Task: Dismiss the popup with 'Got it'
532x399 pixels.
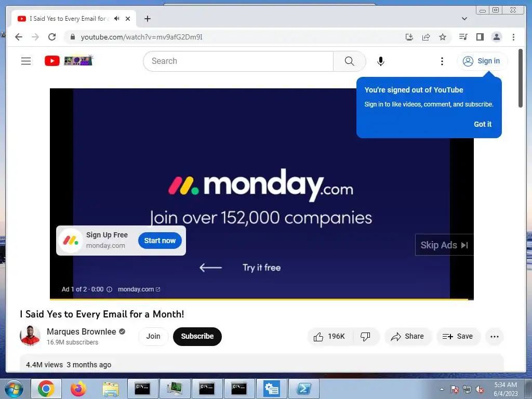Action: tap(483, 124)
